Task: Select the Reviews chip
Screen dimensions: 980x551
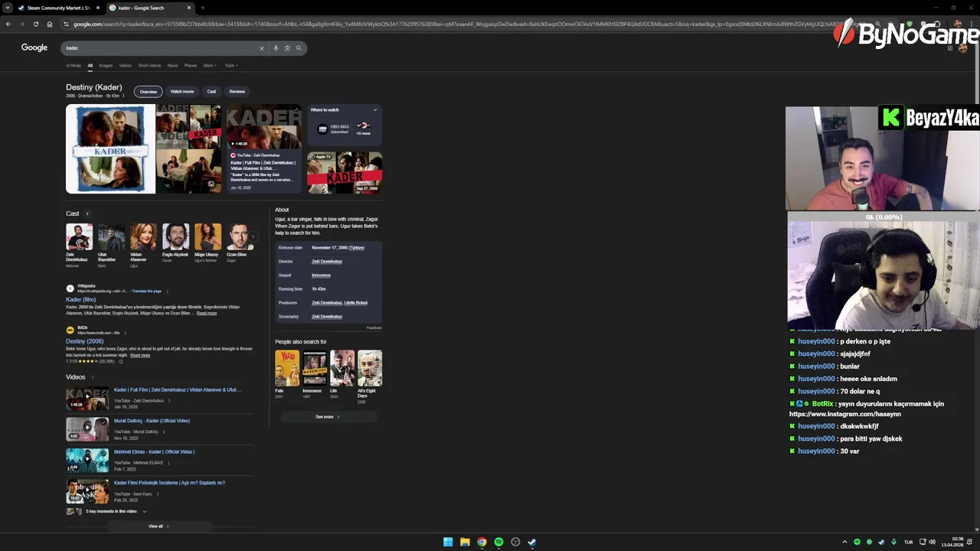Action: [x=237, y=92]
